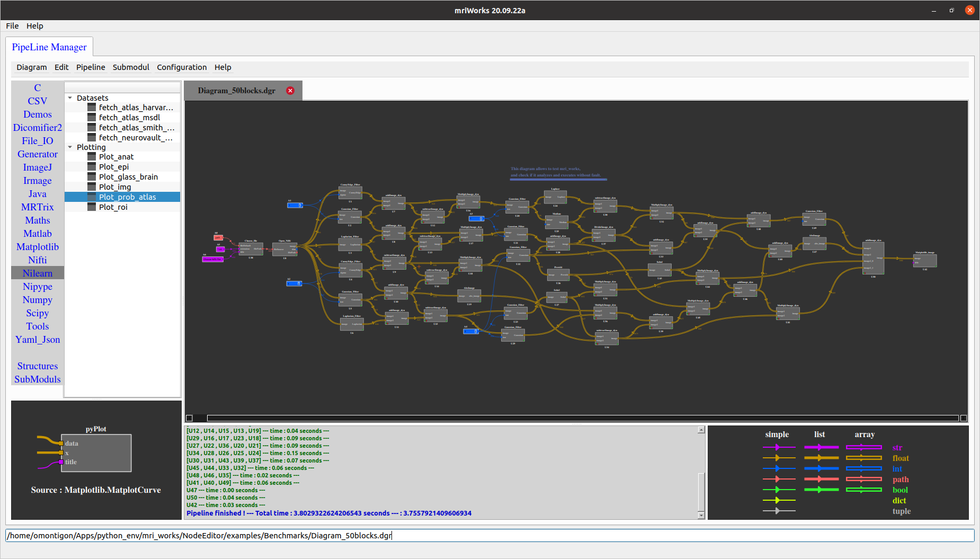Viewport: 980px width, 559px height.
Task: Open the Edit menu
Action: point(61,67)
